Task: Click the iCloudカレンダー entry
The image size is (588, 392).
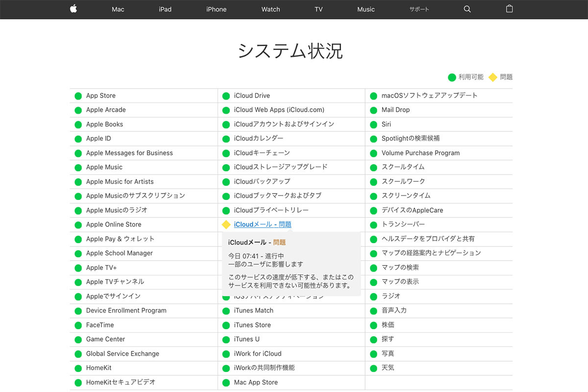Action: [x=259, y=138]
